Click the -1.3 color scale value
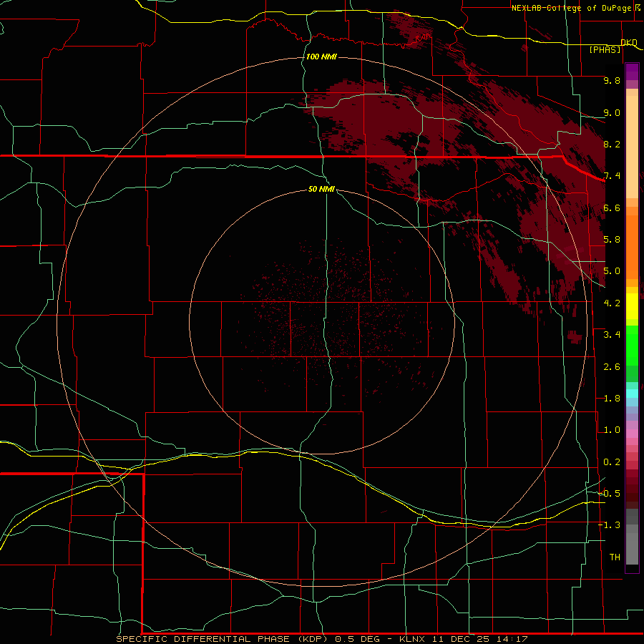This screenshot has height=644, width=644. click(609, 525)
